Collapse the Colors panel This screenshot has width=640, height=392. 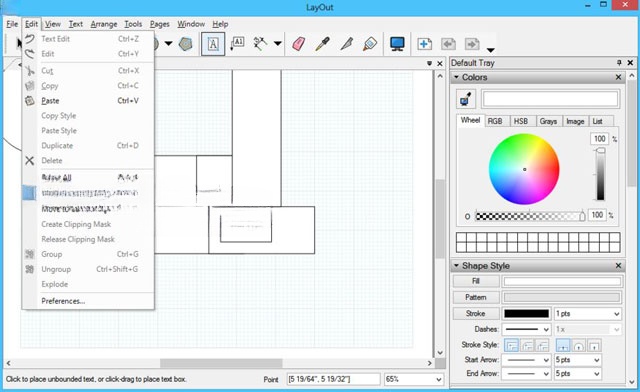(456, 77)
